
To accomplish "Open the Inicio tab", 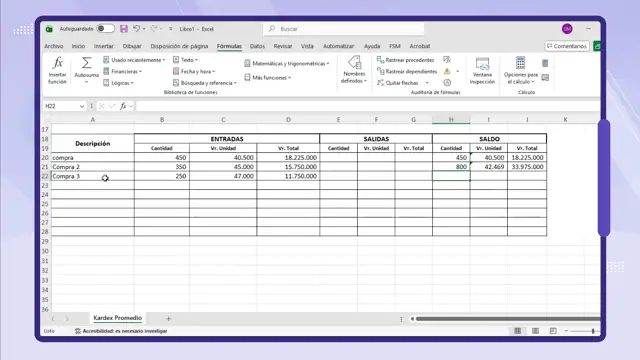I will (x=78, y=46).
